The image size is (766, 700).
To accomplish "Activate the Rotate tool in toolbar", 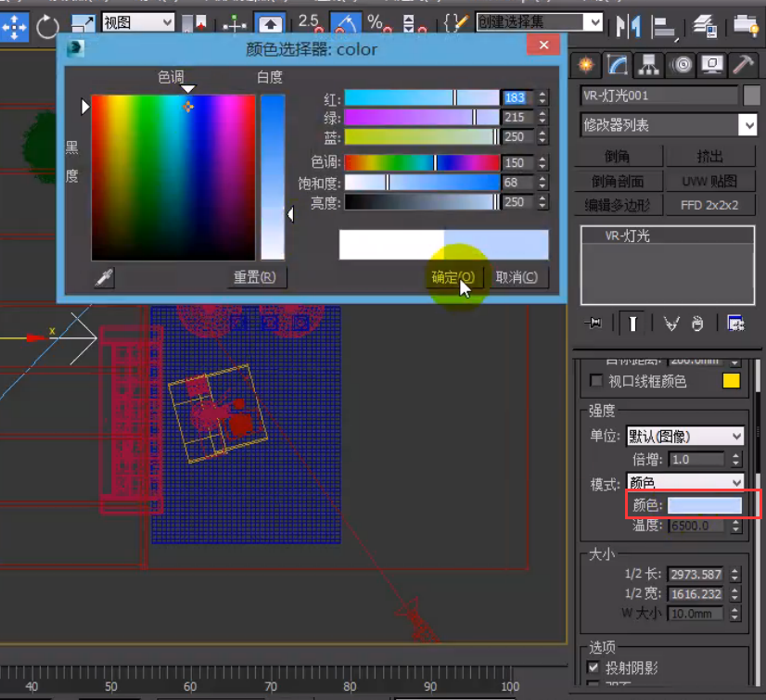I will point(48,27).
